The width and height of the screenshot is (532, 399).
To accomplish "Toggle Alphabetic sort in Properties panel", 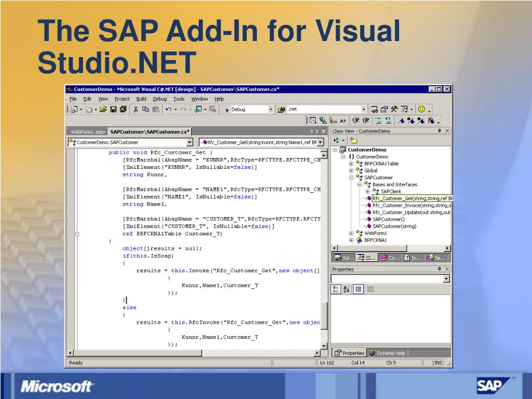I will (347, 289).
